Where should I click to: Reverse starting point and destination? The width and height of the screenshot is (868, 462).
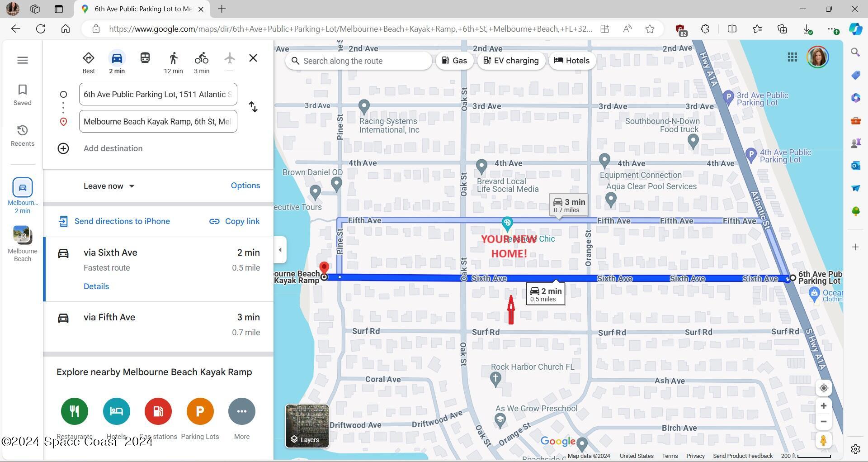[x=253, y=107]
